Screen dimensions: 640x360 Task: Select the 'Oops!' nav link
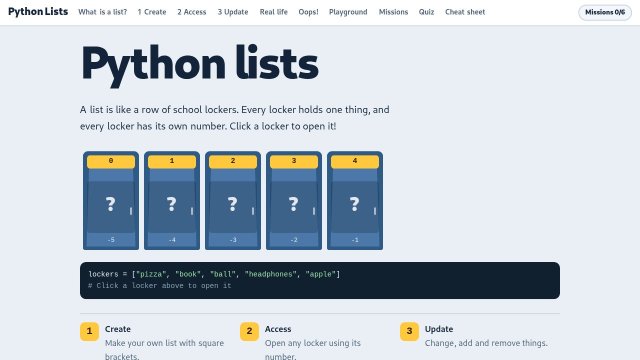pyautogui.click(x=308, y=12)
